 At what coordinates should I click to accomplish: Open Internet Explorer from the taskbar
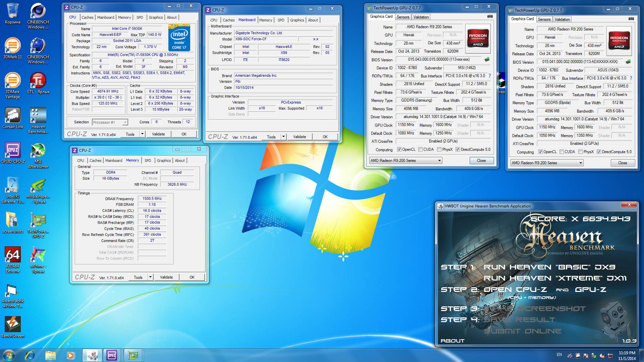[30, 355]
